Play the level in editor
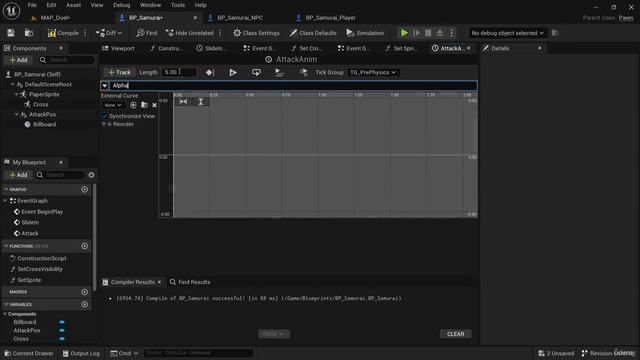The image size is (640, 360). [404, 33]
